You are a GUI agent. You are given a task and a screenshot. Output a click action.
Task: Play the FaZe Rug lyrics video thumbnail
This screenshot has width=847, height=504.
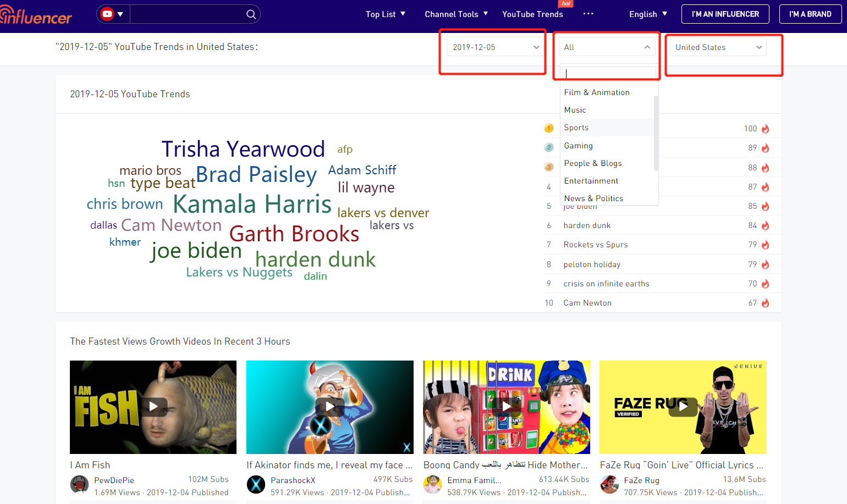click(x=683, y=407)
